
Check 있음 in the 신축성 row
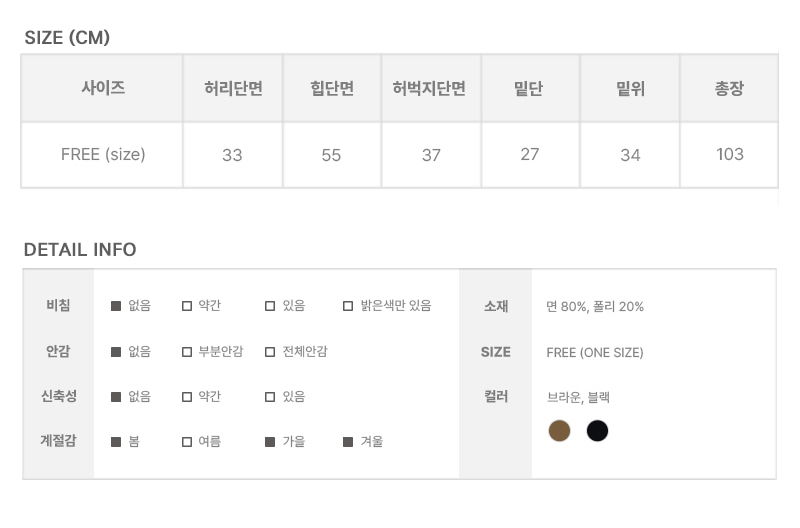pyautogui.click(x=270, y=397)
